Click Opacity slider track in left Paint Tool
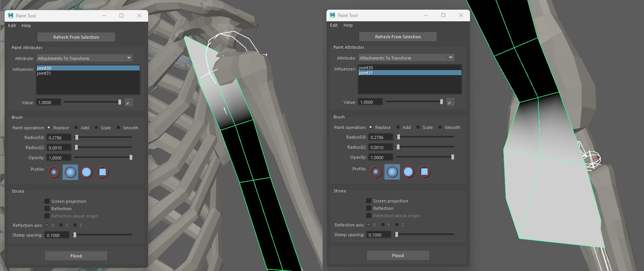This screenshot has width=644, height=271. [x=103, y=158]
